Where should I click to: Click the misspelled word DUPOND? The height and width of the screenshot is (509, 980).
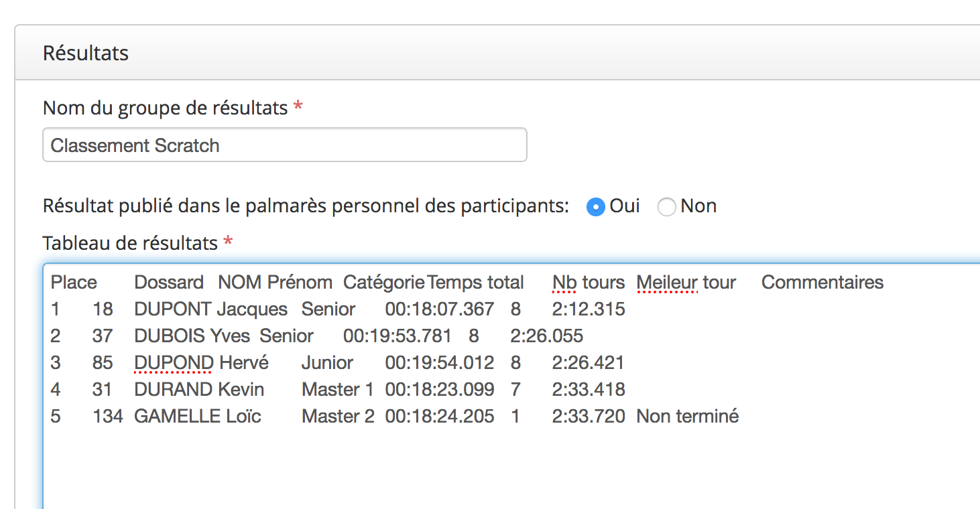[x=174, y=363]
